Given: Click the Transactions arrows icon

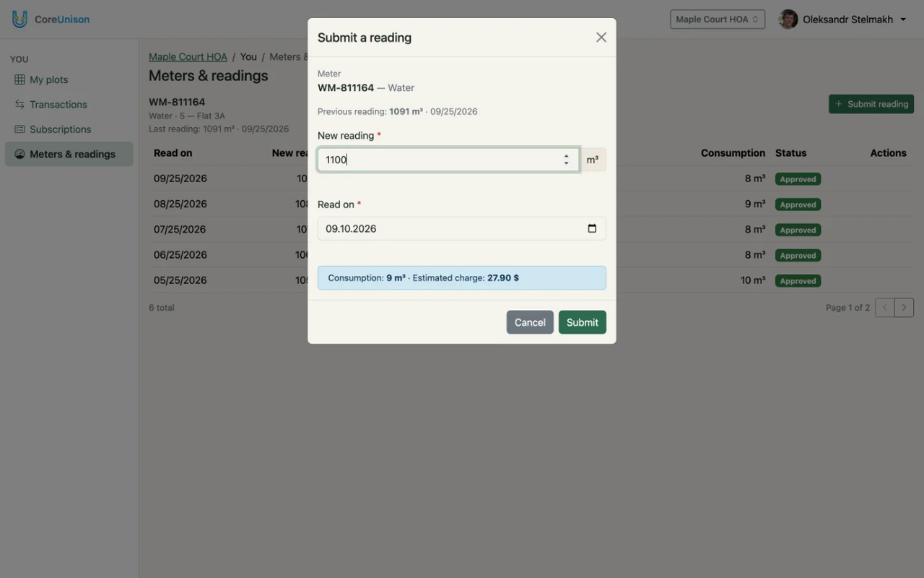Looking at the screenshot, I should 19,104.
